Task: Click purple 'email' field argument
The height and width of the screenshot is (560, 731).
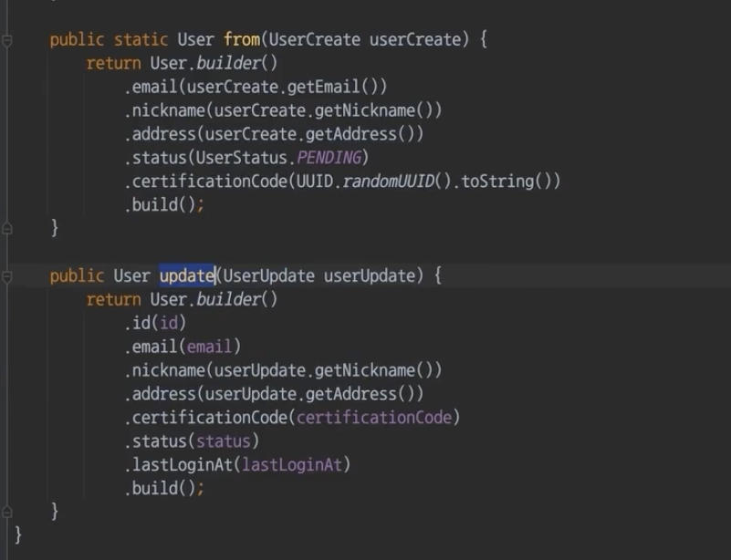Action: (209, 347)
